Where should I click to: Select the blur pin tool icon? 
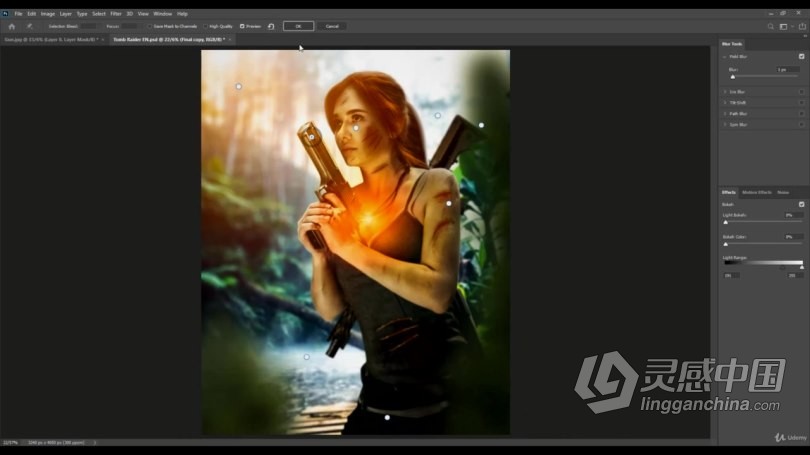point(29,26)
